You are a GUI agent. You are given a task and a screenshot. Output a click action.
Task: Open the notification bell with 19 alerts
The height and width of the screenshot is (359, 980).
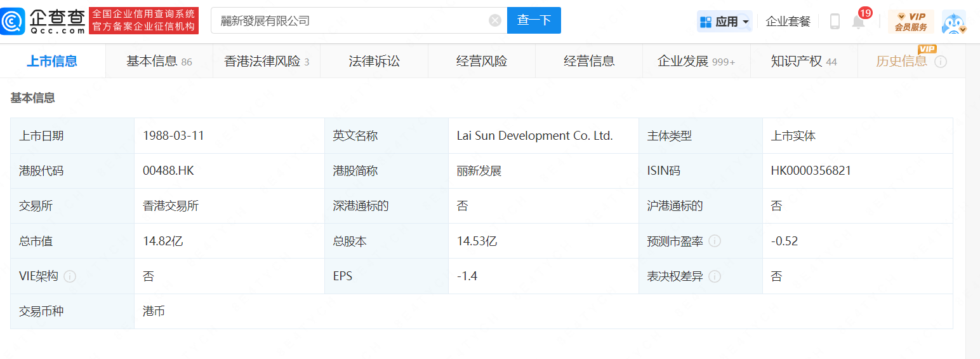coord(858,22)
